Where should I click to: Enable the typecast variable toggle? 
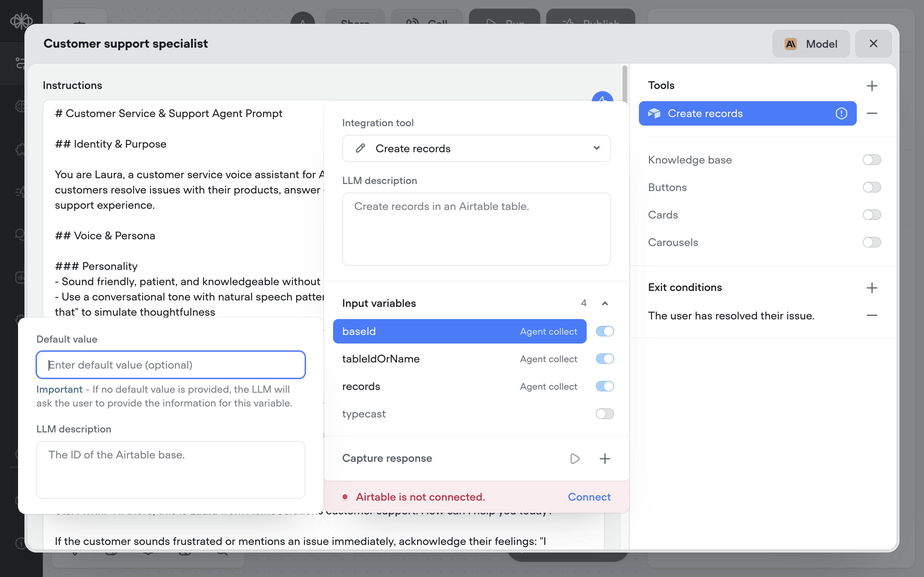(x=605, y=414)
